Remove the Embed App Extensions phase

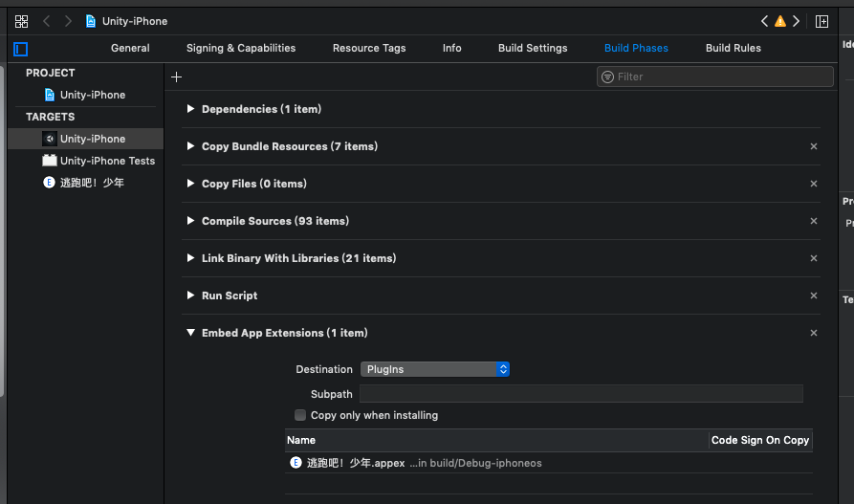click(814, 333)
